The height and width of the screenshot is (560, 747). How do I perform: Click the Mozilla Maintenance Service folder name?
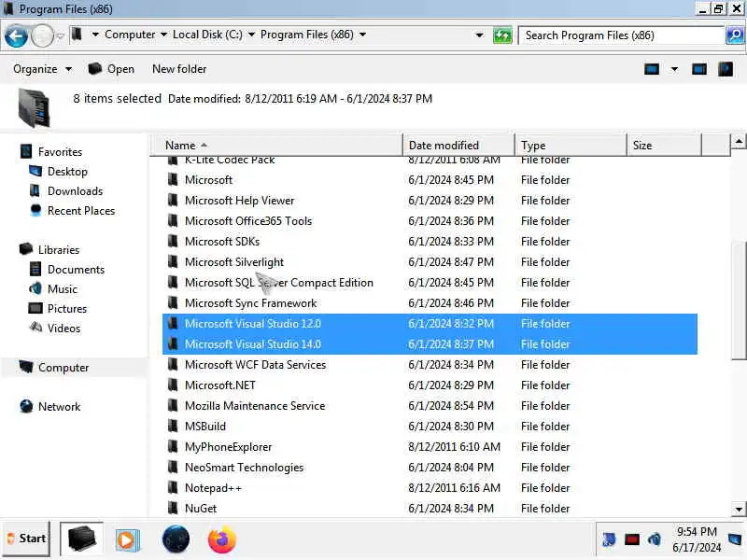pyautogui.click(x=255, y=406)
